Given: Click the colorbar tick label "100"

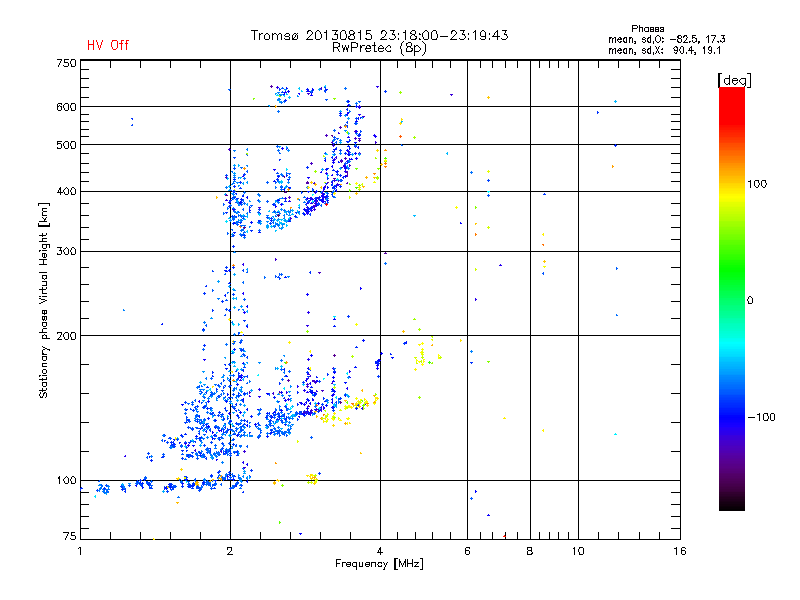Looking at the screenshot, I should (757, 184).
